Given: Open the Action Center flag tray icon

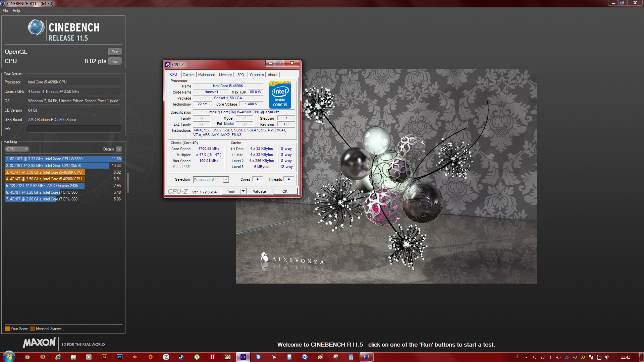Looking at the screenshot, I should [x=591, y=357].
